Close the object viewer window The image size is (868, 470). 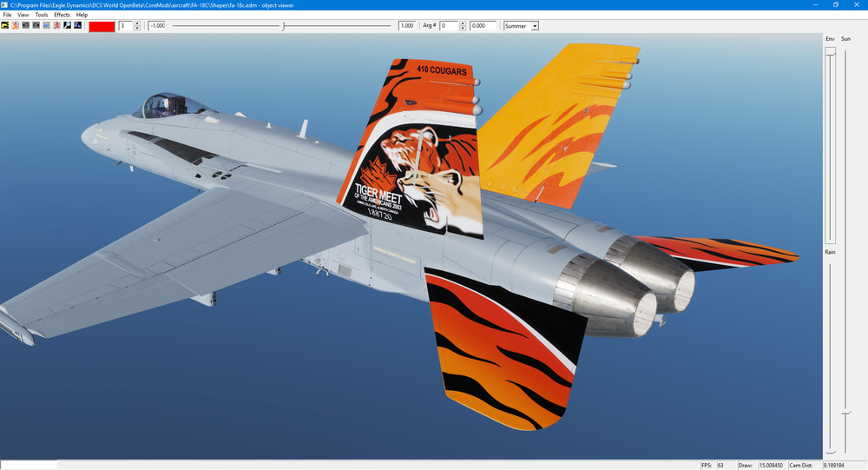pos(857,5)
